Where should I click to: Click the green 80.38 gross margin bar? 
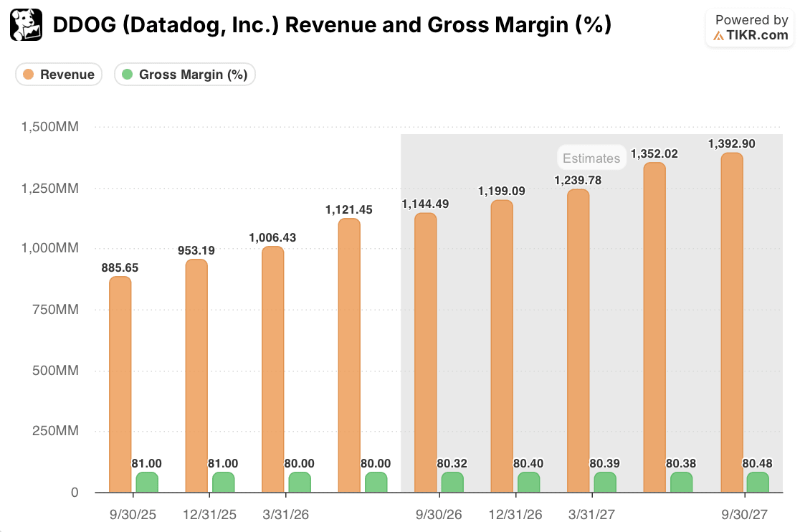pos(682,483)
